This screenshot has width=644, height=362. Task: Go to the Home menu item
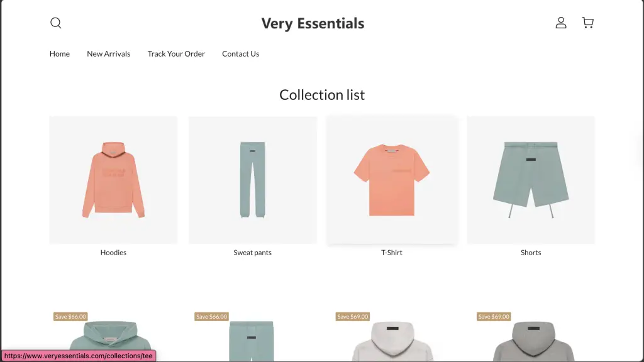click(60, 54)
